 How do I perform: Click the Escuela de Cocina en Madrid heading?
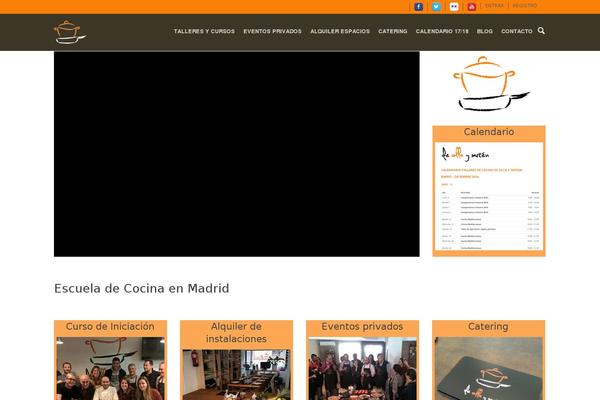(142, 288)
